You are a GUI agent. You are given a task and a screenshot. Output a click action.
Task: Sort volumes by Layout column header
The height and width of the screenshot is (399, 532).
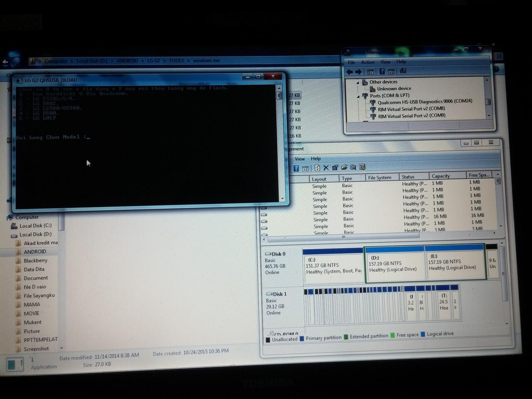325,179
